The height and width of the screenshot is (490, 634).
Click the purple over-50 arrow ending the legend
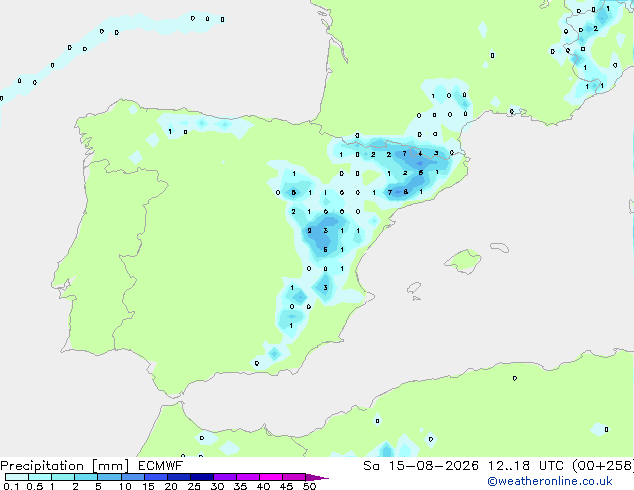tap(317, 477)
